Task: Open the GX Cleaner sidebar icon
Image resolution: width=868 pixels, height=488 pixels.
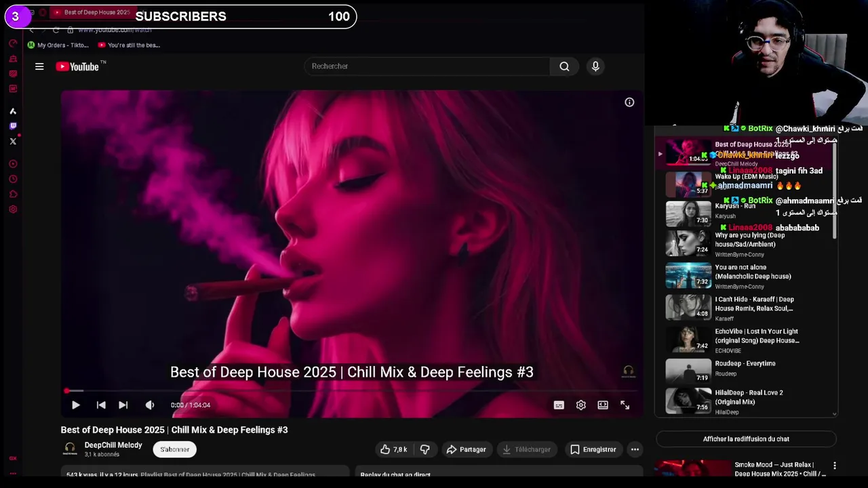Action: [x=13, y=59]
